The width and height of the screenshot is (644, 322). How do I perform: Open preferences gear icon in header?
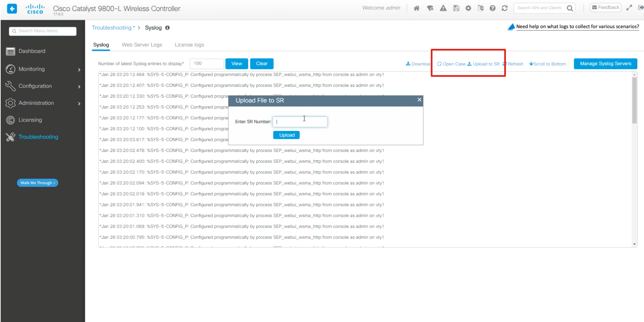[468, 8]
